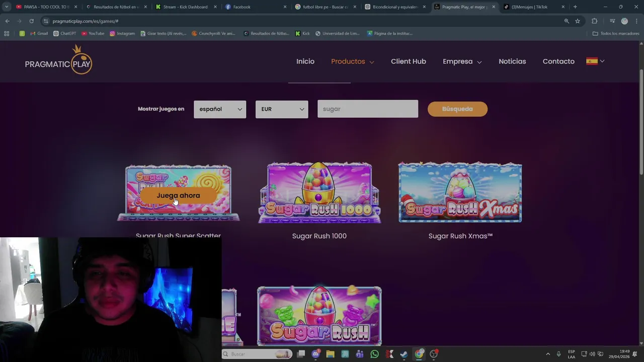Screen dimensions: 644x362
Task: Open Discord from the taskbar
Action: 315,354
